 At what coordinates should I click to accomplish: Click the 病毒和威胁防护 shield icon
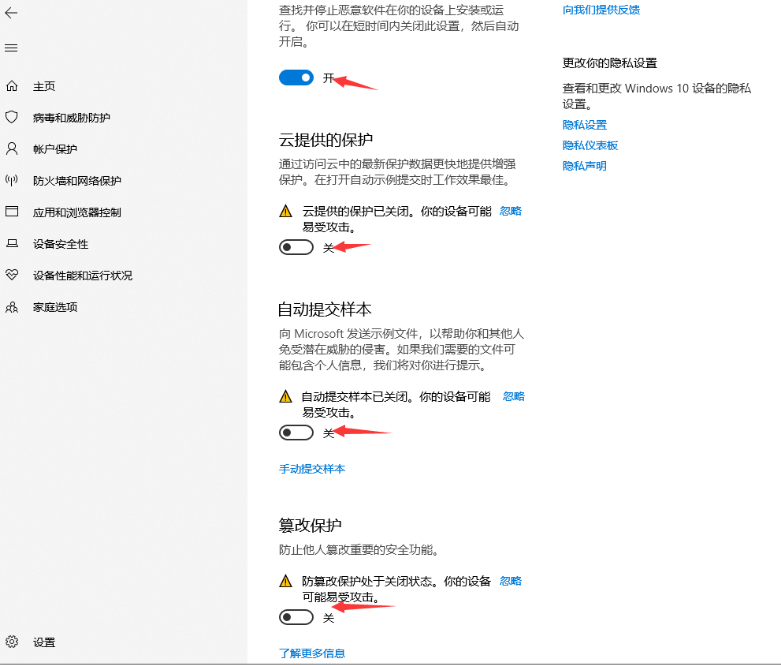pos(12,117)
